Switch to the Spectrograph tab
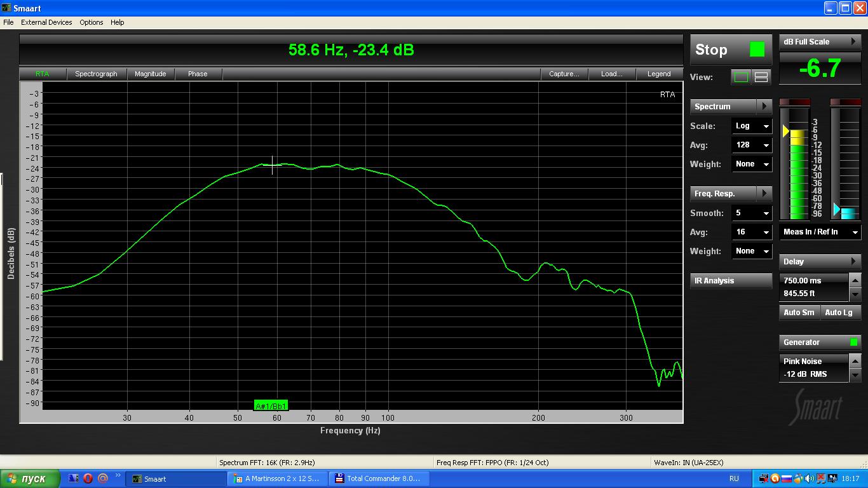The height and width of the screenshot is (488, 868). pos(96,74)
